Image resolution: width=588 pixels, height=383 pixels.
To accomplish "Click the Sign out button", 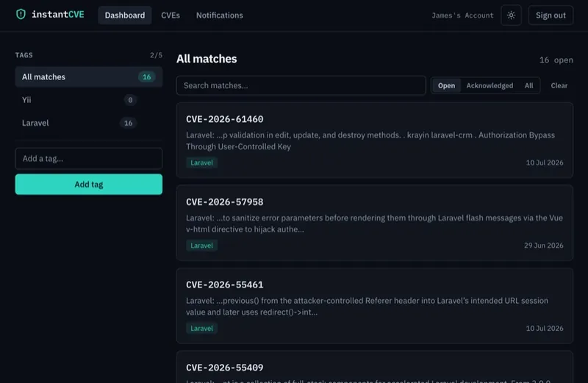I will 551,15.
